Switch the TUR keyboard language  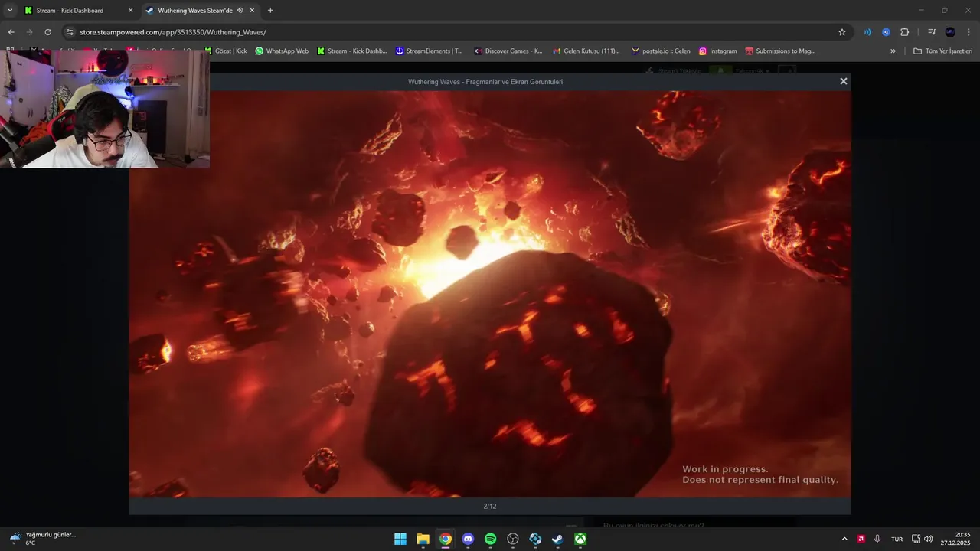[x=897, y=539]
